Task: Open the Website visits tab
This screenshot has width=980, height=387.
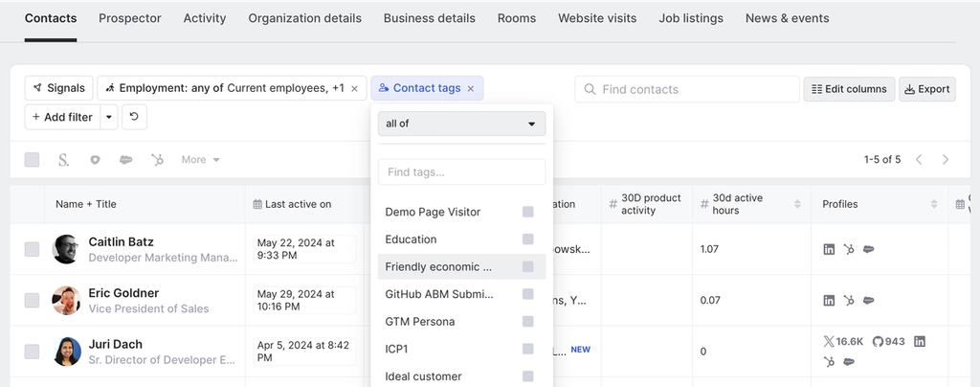Action: (597, 18)
